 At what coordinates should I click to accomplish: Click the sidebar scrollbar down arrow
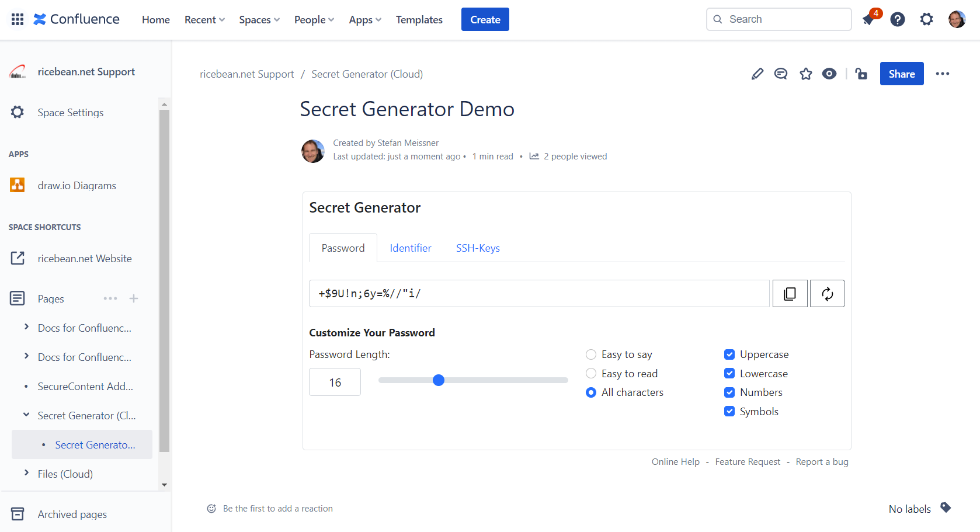[x=165, y=485]
